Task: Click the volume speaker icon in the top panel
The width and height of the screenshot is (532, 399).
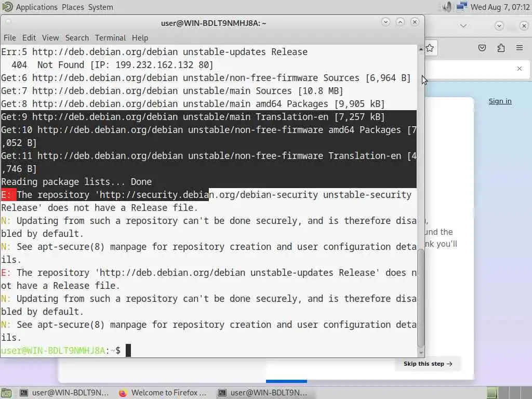Action: click(447, 7)
